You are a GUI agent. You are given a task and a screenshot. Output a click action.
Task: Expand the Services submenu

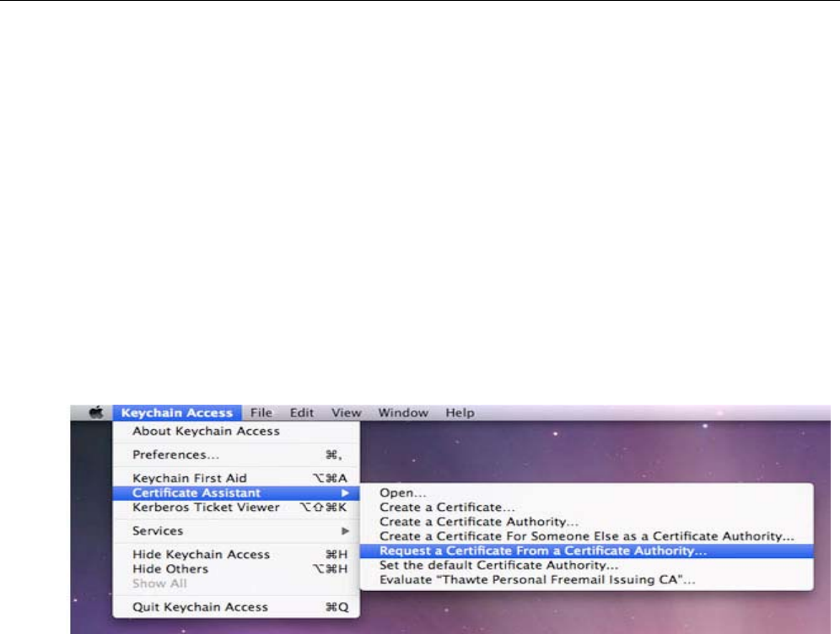(236, 530)
